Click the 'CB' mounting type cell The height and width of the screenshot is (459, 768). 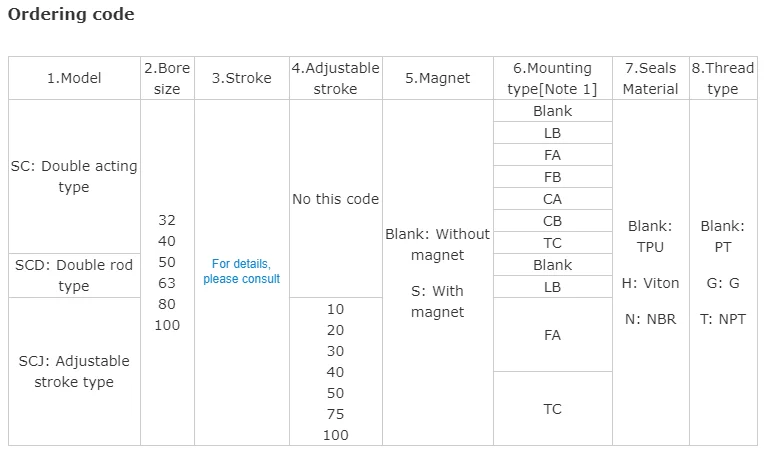[552, 221]
